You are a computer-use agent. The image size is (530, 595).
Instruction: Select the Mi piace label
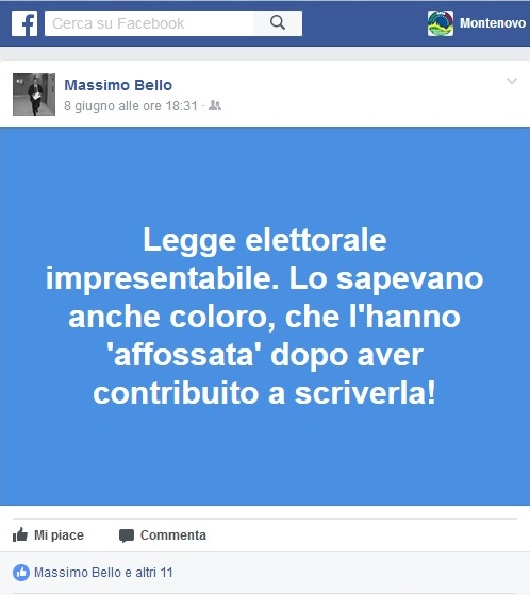coord(59,535)
